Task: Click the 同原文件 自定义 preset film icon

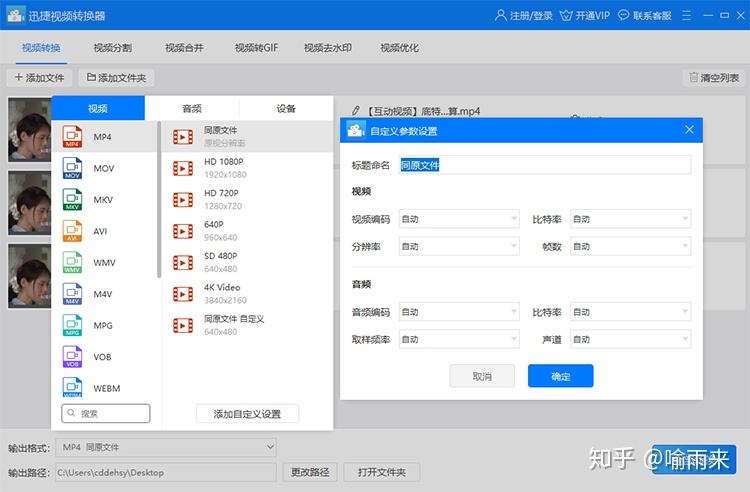Action: click(x=183, y=326)
